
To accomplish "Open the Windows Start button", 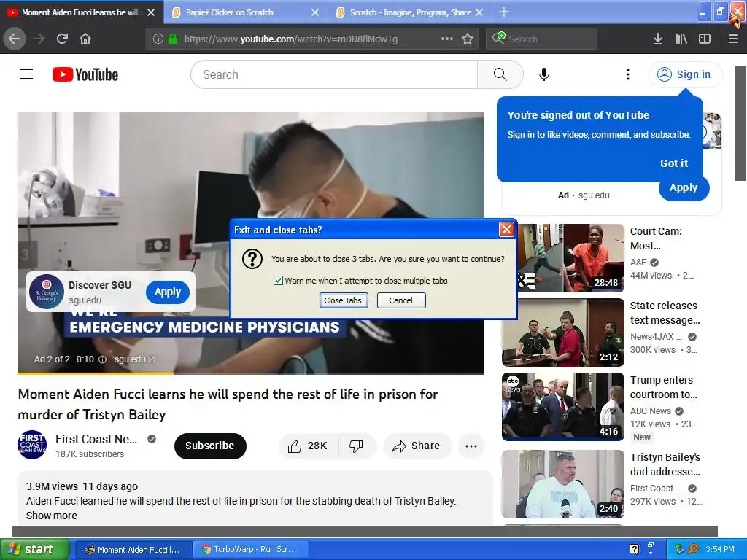I will pos(35,550).
